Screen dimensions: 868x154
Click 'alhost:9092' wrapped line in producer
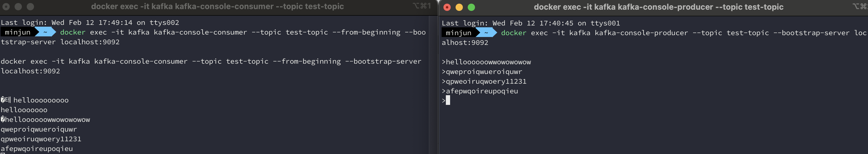click(x=465, y=43)
